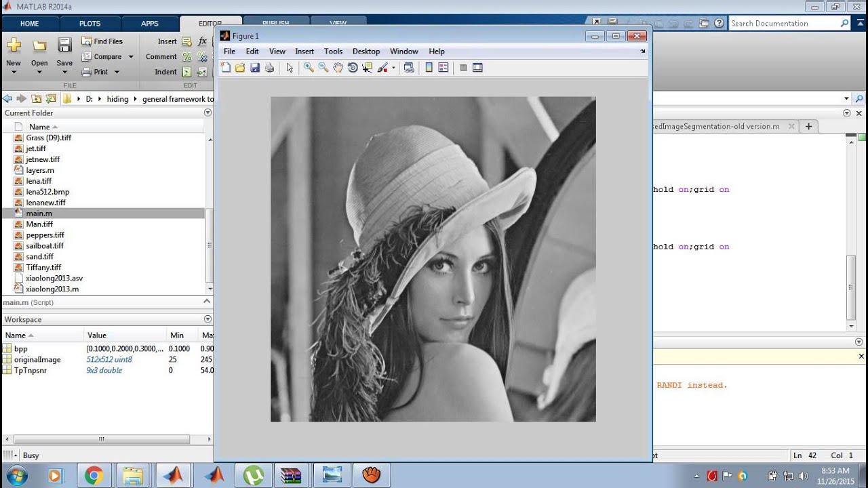Screen dimensions: 868x488
Task: Open Figure 1 View menu
Action: click(x=277, y=52)
